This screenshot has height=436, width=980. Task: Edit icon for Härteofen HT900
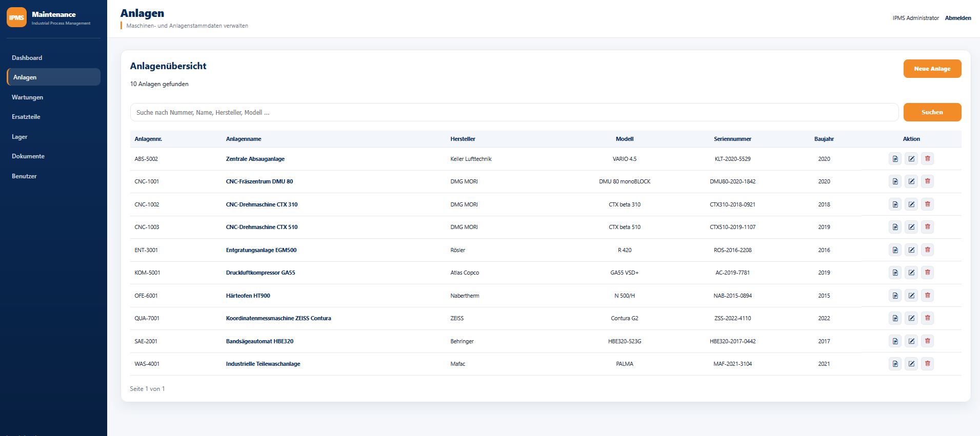coord(911,296)
